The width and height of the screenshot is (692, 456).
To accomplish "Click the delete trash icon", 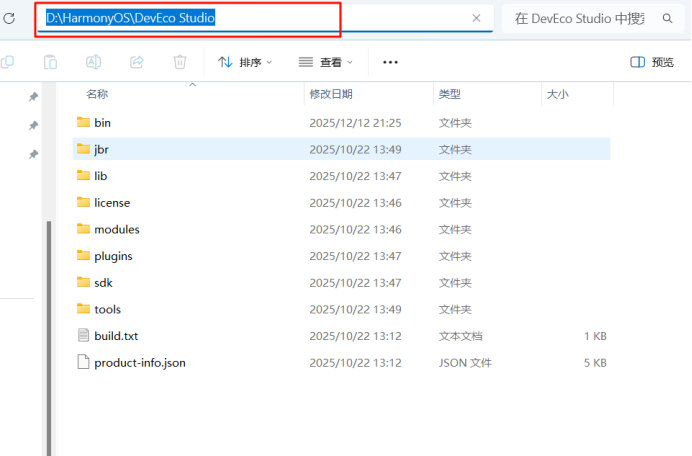I will tap(180, 62).
